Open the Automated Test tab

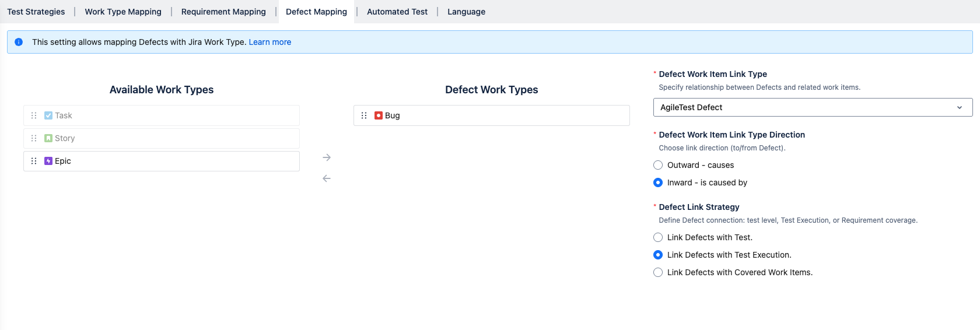coord(397,12)
